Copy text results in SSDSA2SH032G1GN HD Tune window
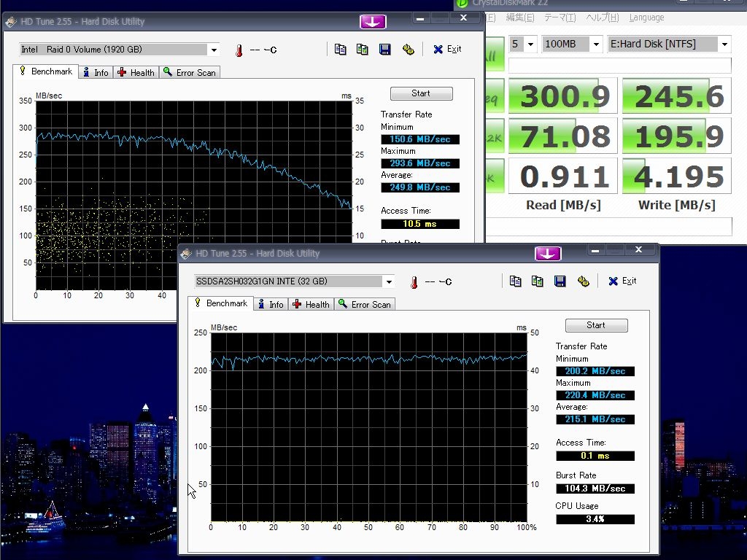The width and height of the screenshot is (747, 560). click(x=516, y=281)
